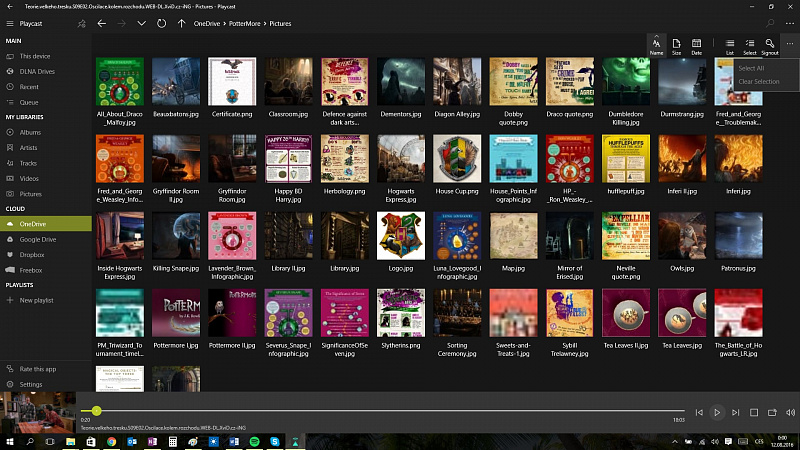
Task: Choose Clear Selection from menu
Action: (x=759, y=82)
